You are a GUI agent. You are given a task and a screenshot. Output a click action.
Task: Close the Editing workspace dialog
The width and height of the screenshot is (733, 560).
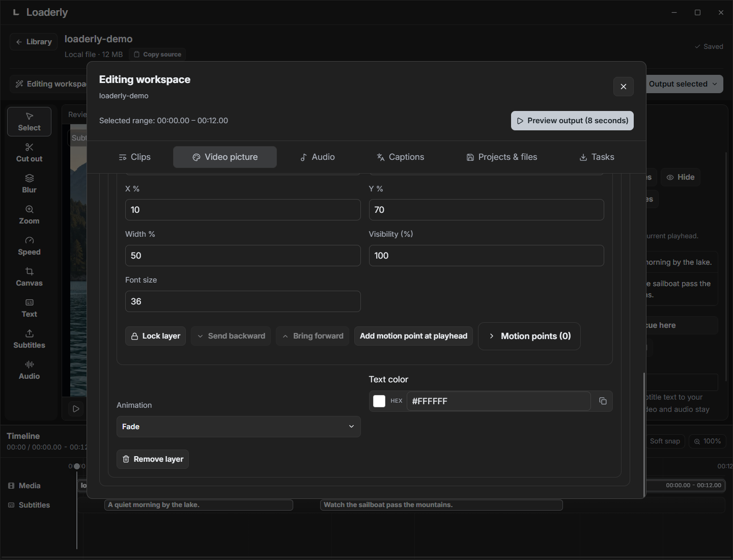(623, 87)
